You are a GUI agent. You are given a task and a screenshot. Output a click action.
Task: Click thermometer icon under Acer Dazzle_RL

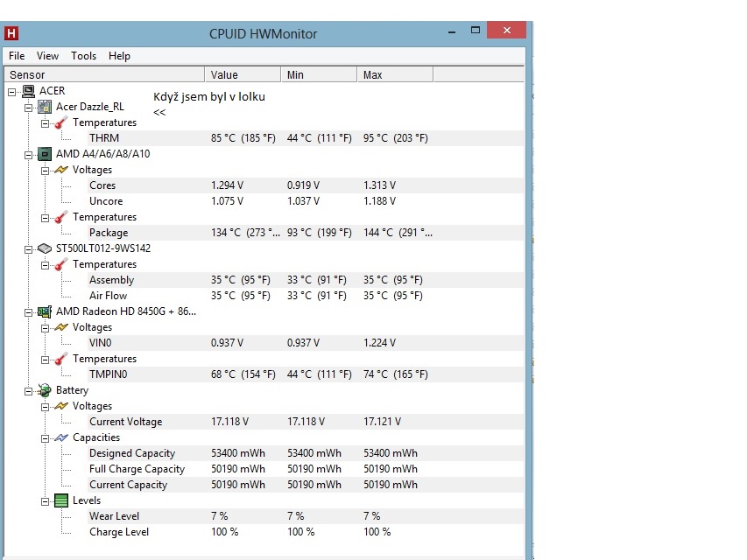click(x=61, y=122)
